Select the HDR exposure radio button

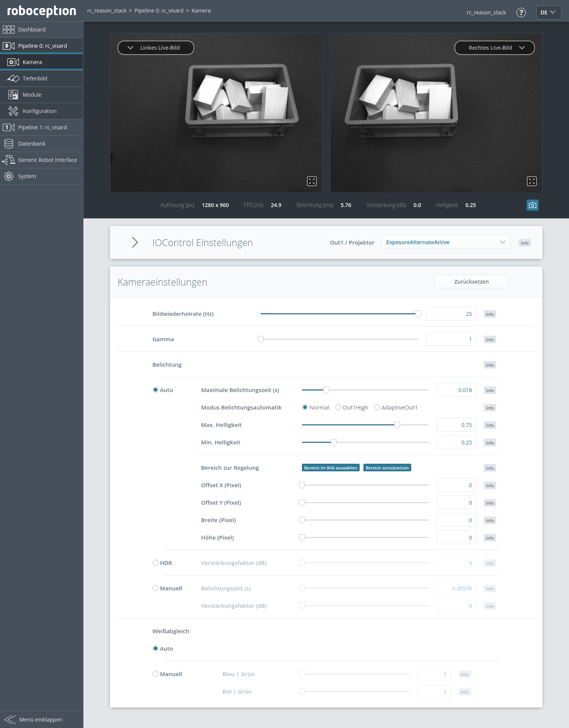tap(156, 563)
